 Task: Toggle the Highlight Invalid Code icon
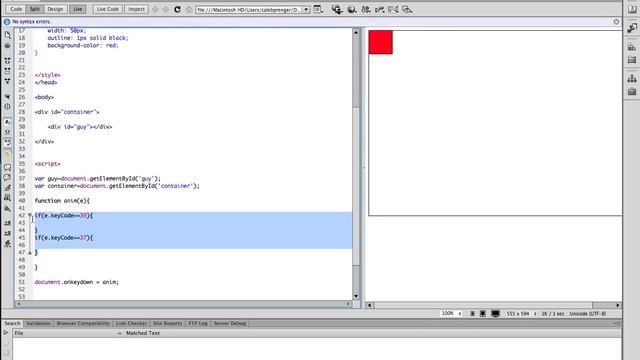(7, 132)
